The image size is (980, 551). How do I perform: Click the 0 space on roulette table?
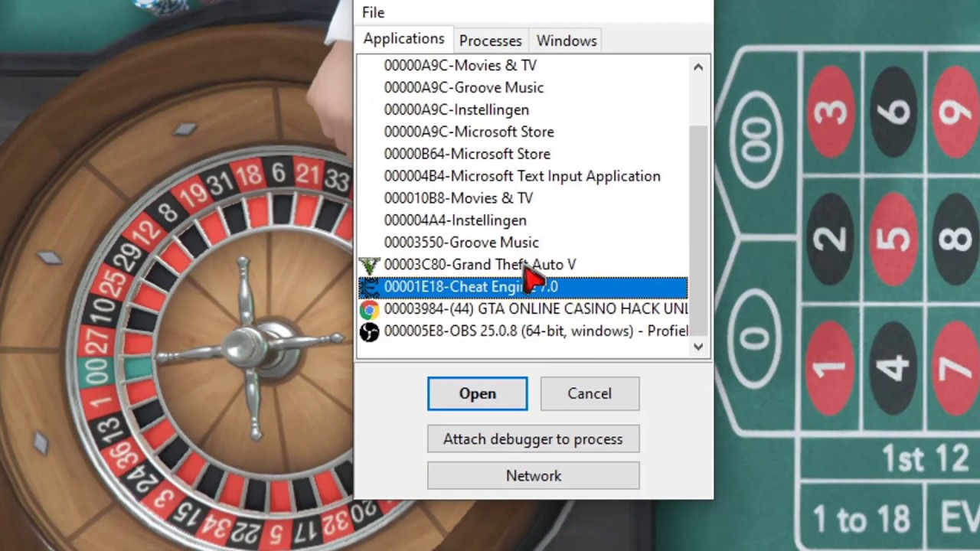click(756, 340)
